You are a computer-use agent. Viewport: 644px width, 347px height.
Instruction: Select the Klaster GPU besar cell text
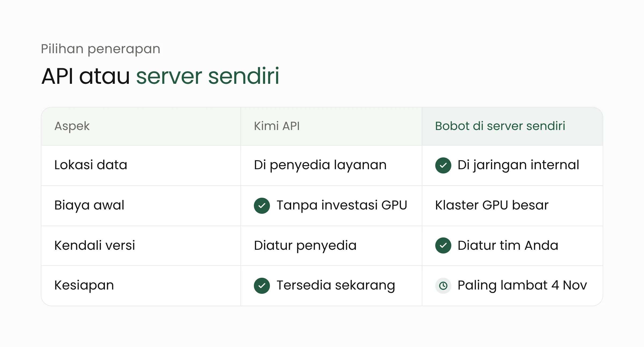point(492,205)
